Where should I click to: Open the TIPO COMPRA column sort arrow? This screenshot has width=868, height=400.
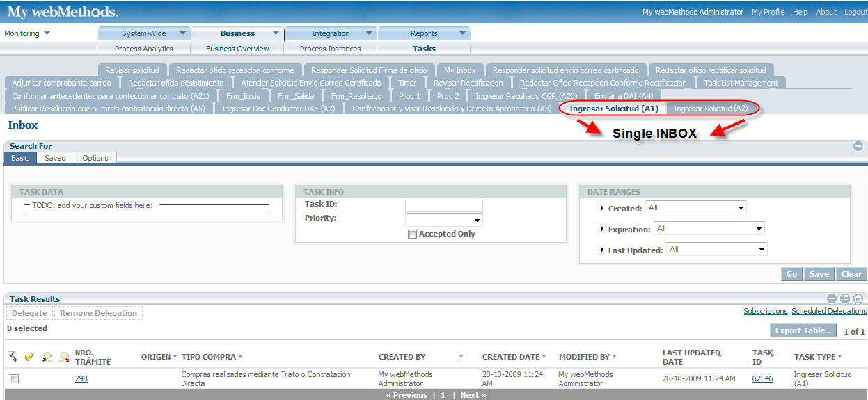(240, 357)
